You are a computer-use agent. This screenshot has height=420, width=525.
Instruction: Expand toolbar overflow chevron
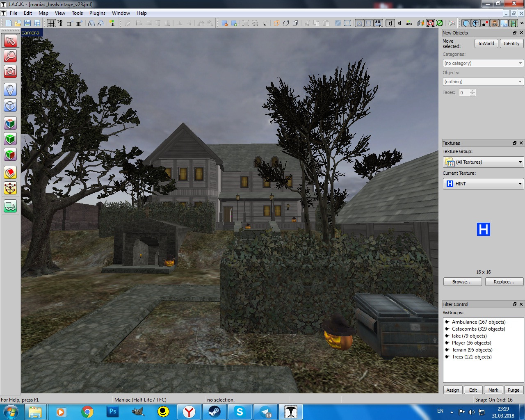[522, 23]
